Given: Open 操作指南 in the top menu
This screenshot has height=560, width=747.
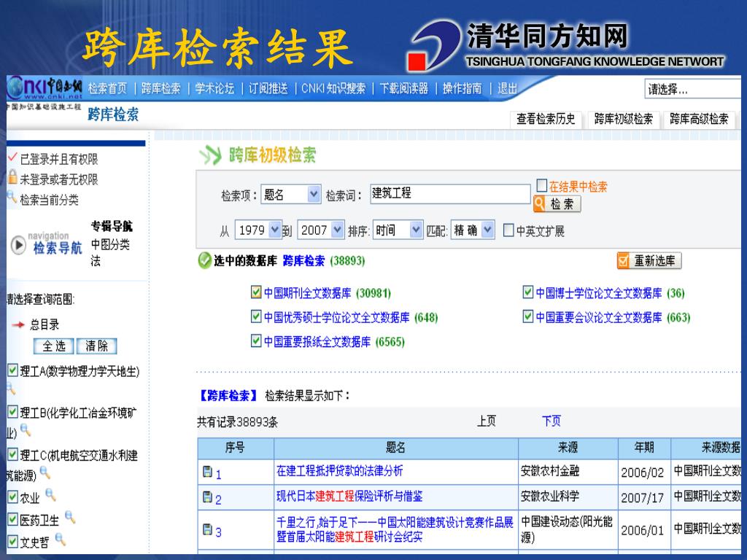Looking at the screenshot, I should [462, 88].
